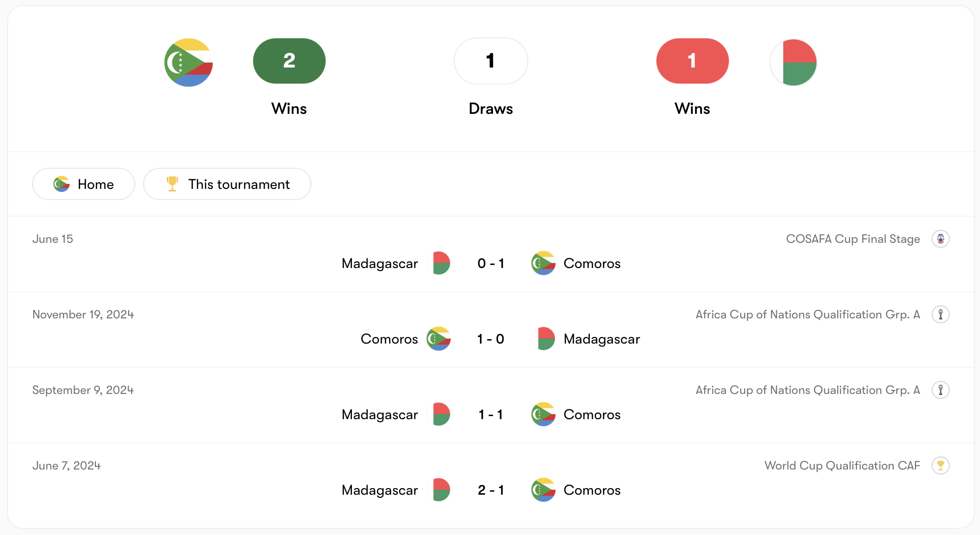Click the green Comoros 2 wins badge
Image resolution: width=980 pixels, height=535 pixels.
point(289,61)
